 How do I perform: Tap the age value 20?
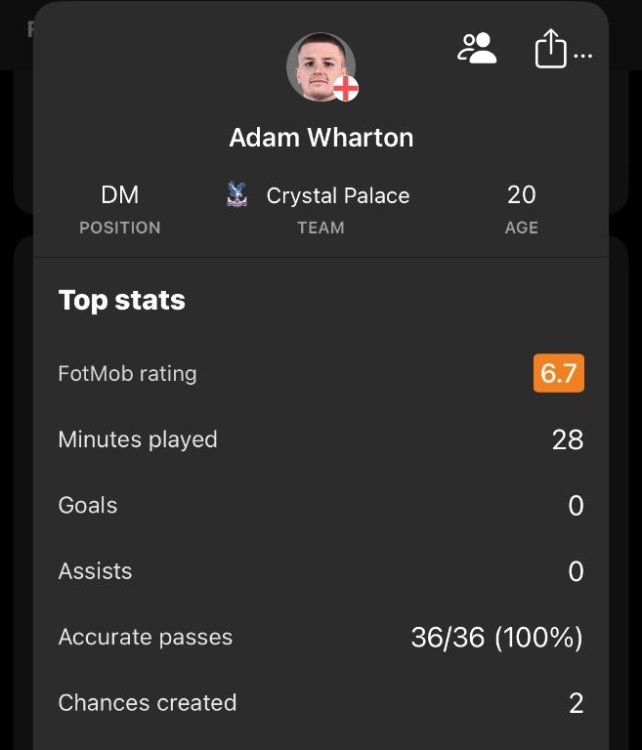[x=521, y=194]
